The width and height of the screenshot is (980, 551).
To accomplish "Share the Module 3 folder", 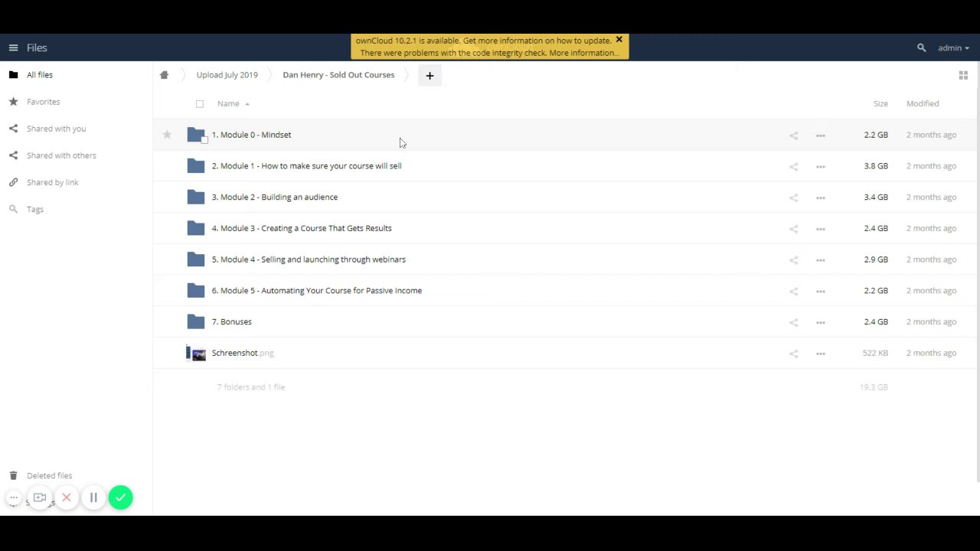I will click(x=793, y=229).
